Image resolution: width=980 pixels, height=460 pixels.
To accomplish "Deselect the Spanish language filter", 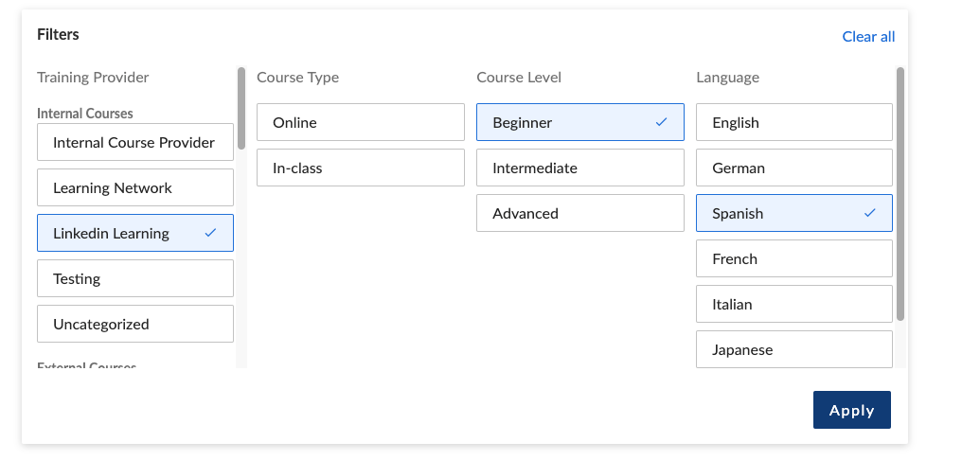I will [x=793, y=213].
